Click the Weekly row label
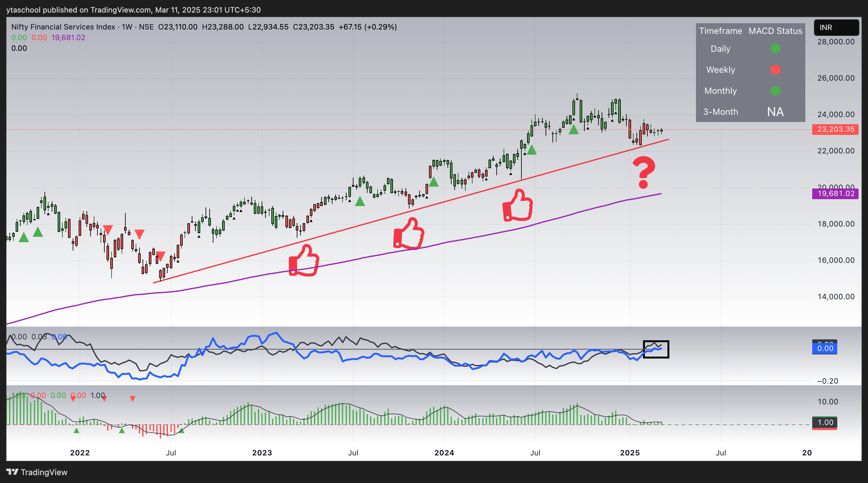This screenshot has width=868, height=483. click(720, 70)
